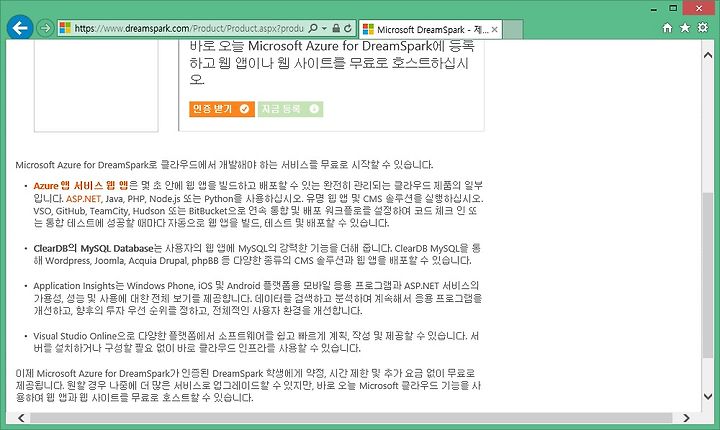720x430 pixels.
Task: Click the green 지금 등록 button
Action: click(290, 109)
